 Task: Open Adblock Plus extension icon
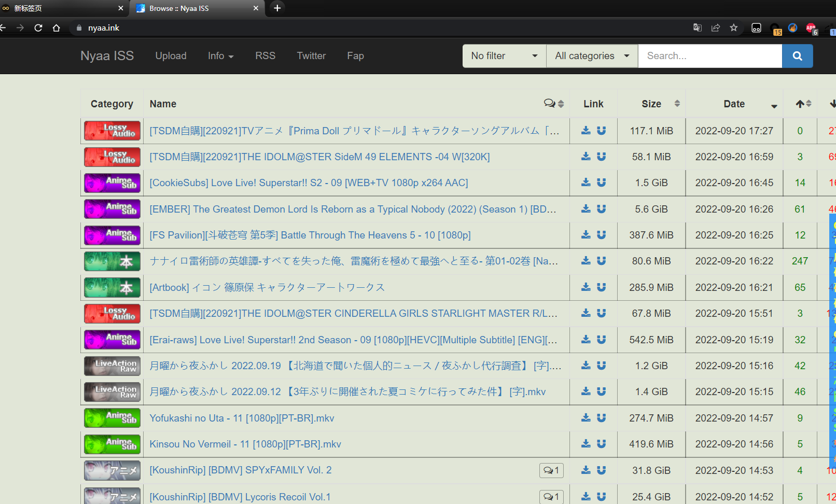(811, 29)
